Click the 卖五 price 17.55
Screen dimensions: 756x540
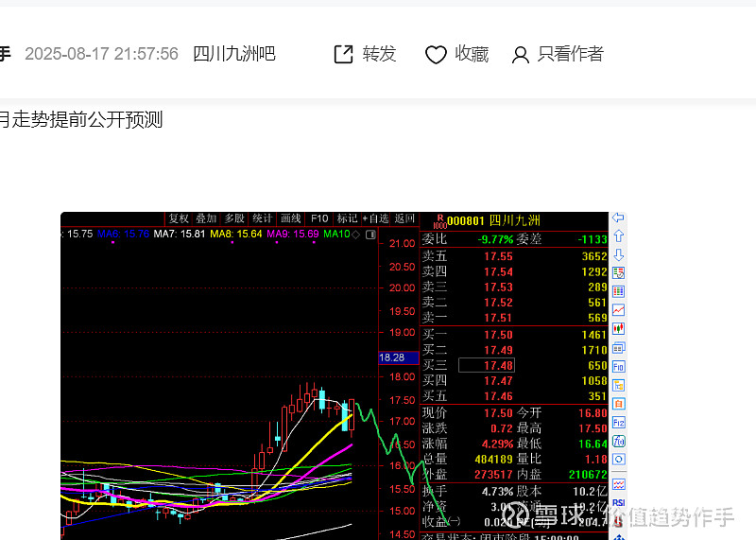499,256
